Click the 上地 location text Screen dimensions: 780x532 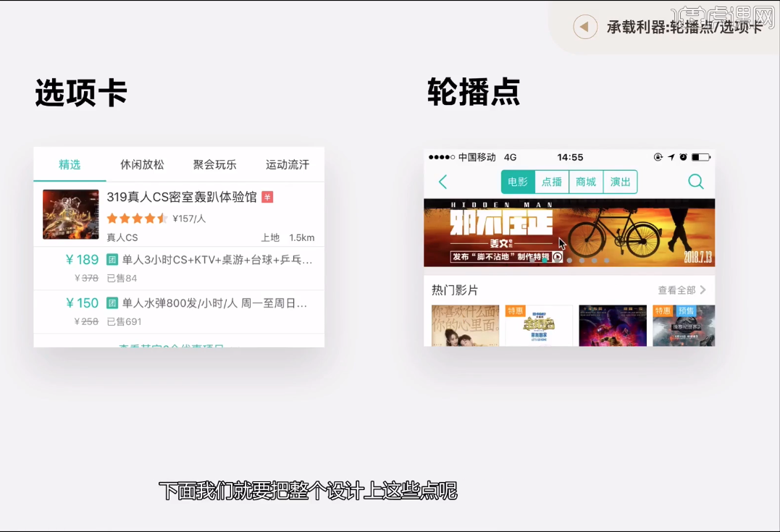[x=271, y=237]
